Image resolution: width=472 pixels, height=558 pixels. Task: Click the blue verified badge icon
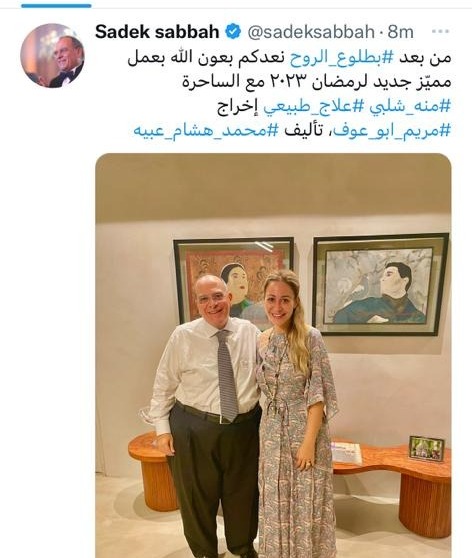(x=234, y=32)
